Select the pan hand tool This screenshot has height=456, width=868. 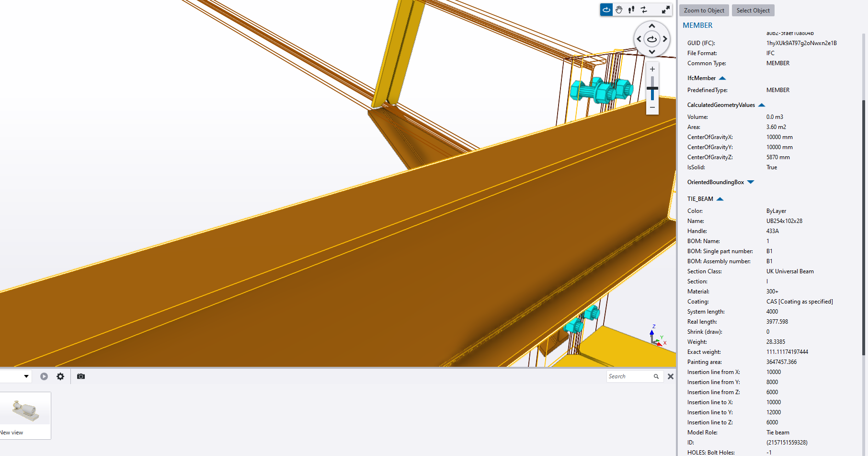[x=619, y=10]
